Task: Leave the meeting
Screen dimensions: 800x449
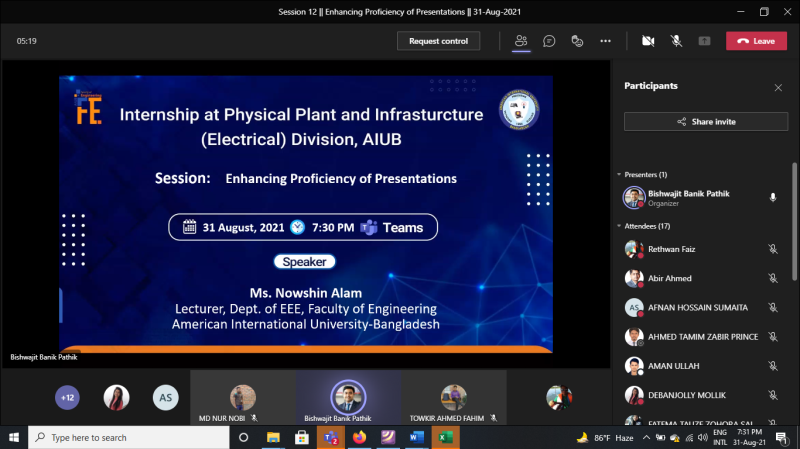Action: tap(757, 41)
